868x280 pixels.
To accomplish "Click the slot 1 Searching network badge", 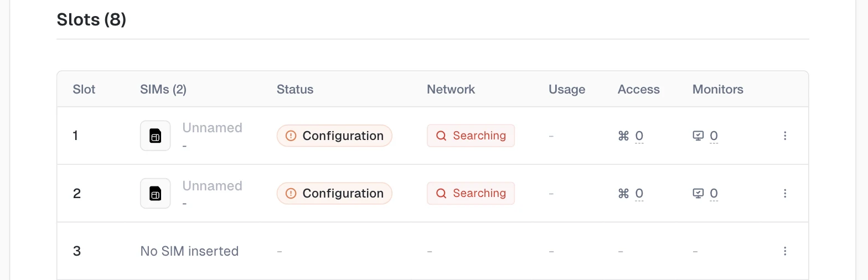I will click(x=471, y=136).
